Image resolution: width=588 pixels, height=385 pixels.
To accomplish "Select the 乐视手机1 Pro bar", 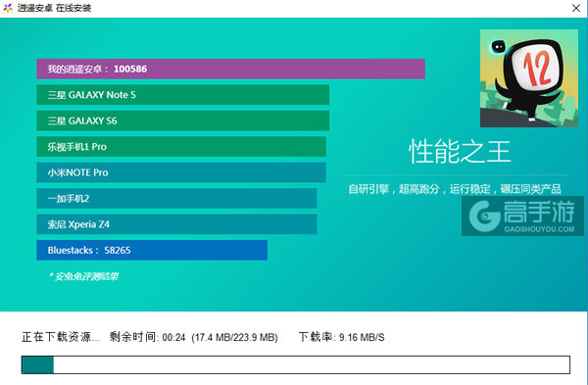I will coord(181,147).
